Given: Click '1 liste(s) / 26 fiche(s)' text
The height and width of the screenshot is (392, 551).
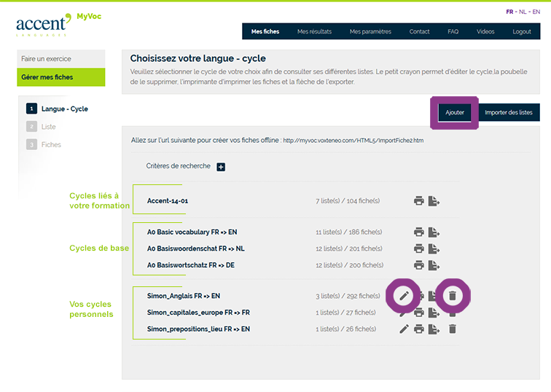Looking at the screenshot, I should (345, 329).
